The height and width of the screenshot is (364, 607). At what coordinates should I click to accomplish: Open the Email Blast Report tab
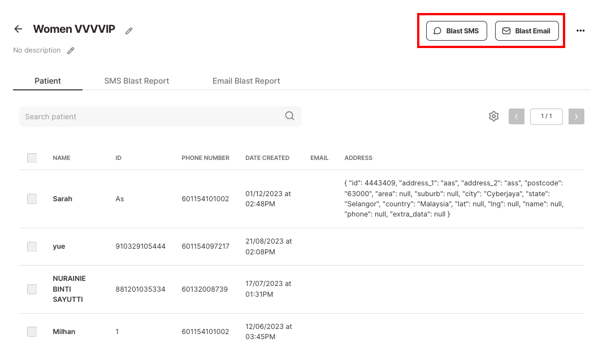[x=246, y=81]
